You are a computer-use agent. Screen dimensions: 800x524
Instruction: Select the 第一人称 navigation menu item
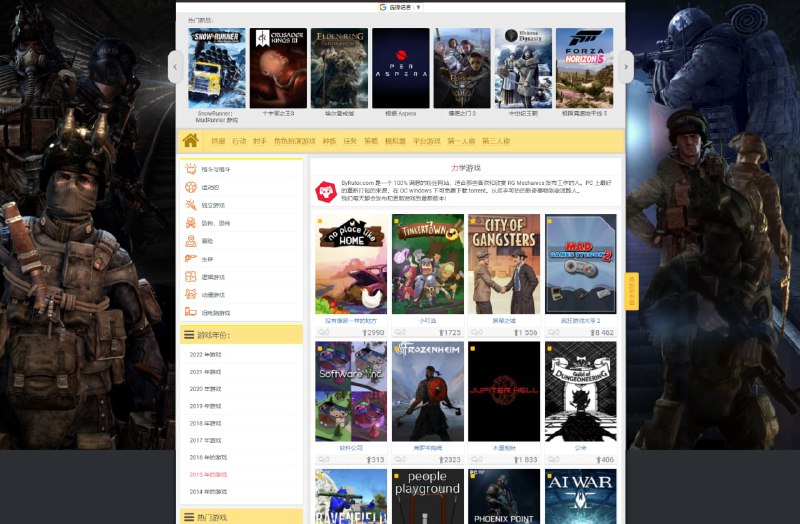[x=461, y=141]
